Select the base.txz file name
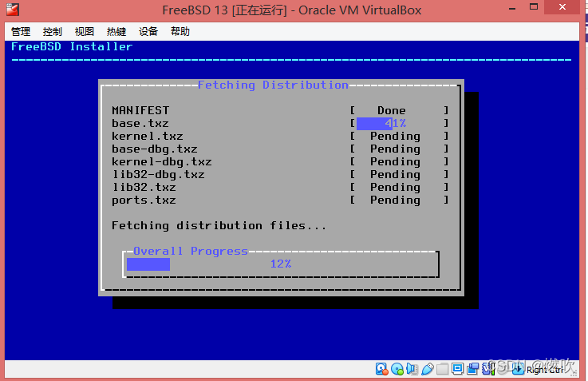 (140, 124)
